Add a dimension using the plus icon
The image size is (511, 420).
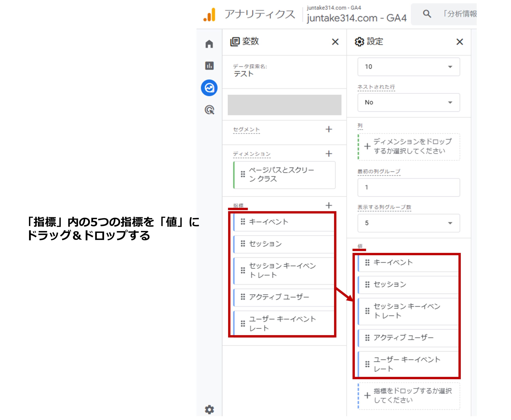(329, 153)
